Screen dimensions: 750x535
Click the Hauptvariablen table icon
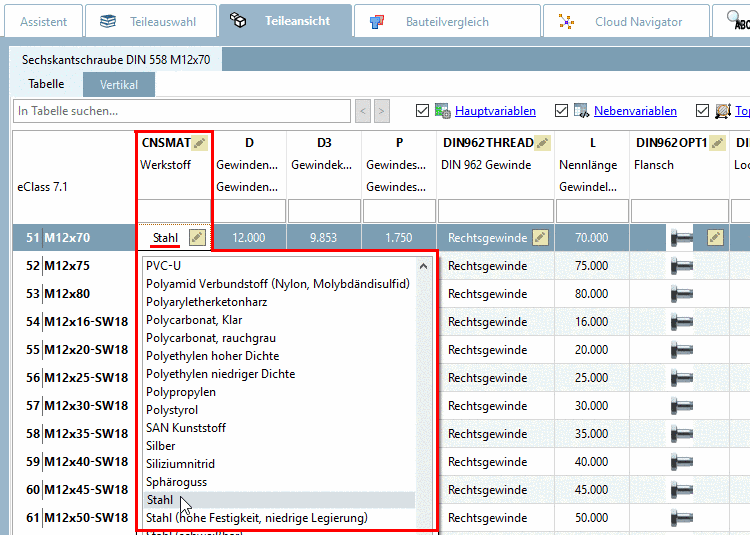(x=442, y=111)
